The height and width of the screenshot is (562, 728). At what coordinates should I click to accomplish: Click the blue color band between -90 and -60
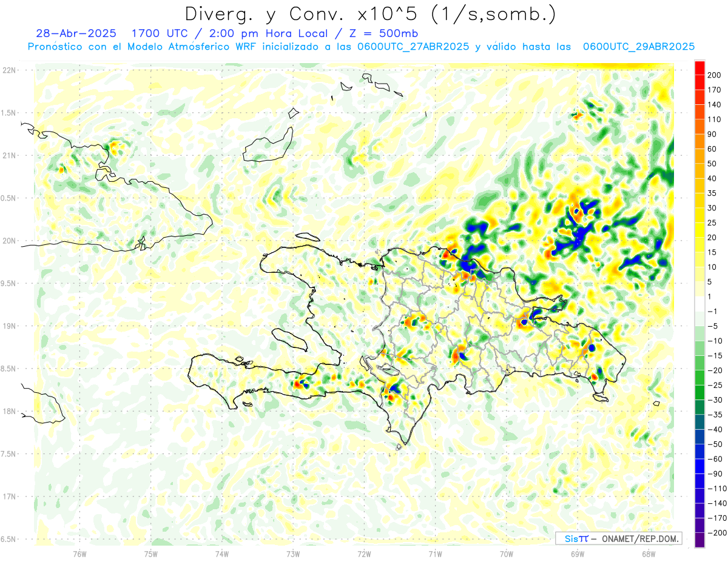(699, 466)
